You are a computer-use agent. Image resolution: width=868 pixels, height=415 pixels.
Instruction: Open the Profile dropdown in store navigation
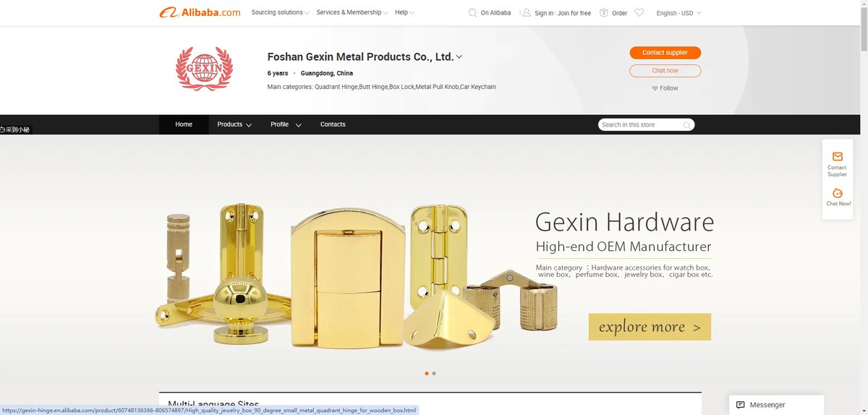pos(286,124)
